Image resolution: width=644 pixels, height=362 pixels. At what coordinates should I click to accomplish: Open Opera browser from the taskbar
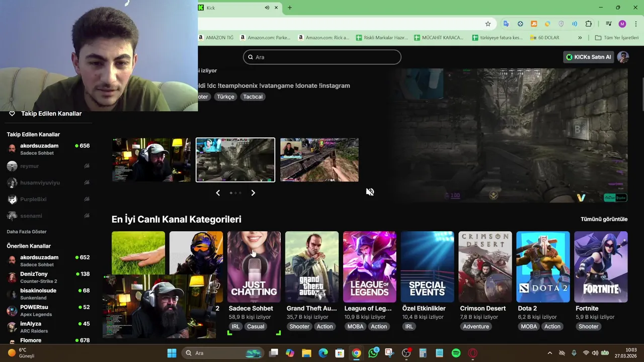[472, 353]
